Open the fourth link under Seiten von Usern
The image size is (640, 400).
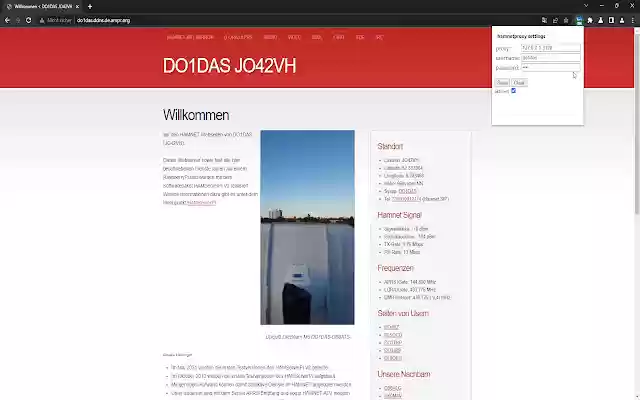(393, 350)
